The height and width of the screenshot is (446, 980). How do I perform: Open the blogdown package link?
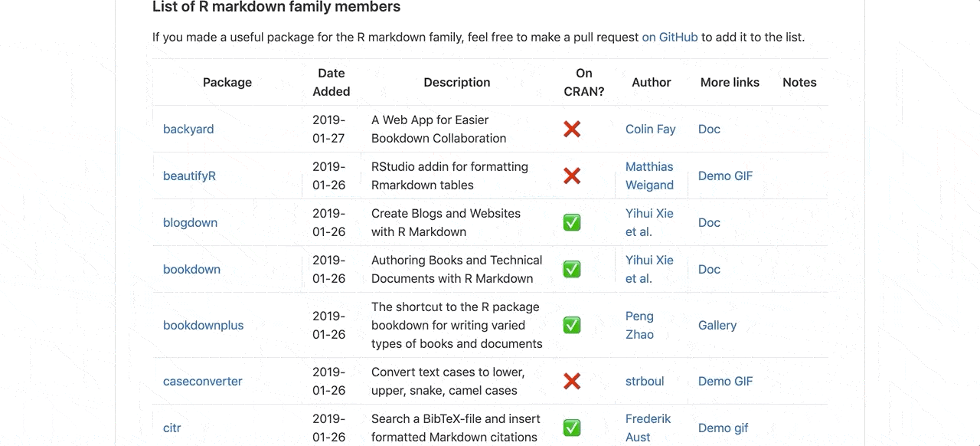pyautogui.click(x=190, y=223)
